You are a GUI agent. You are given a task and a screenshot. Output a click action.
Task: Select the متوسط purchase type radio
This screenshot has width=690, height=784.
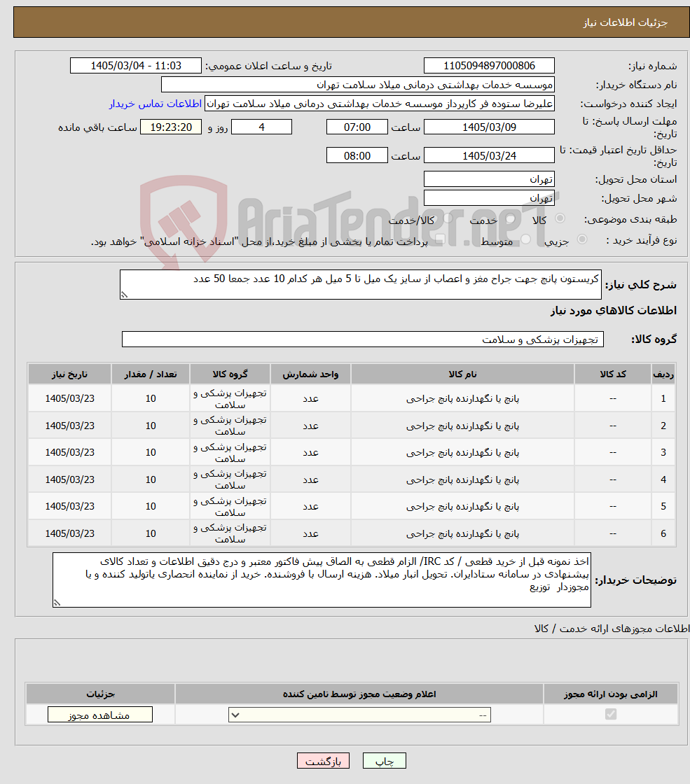coord(526,239)
